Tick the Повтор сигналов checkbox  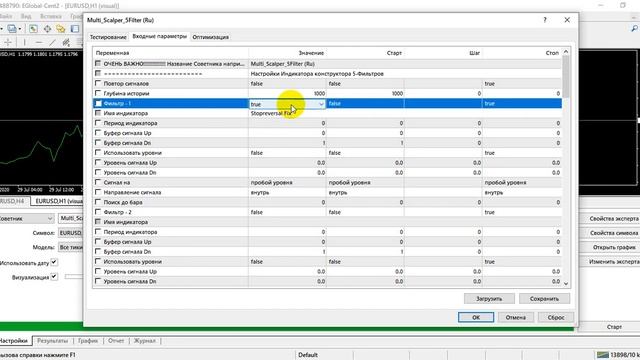click(98, 83)
